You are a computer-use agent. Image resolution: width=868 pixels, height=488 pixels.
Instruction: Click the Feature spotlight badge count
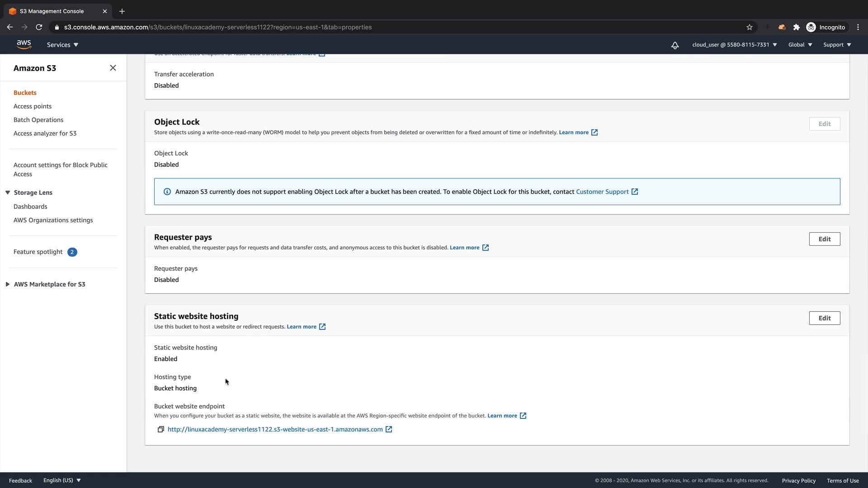[x=72, y=252]
